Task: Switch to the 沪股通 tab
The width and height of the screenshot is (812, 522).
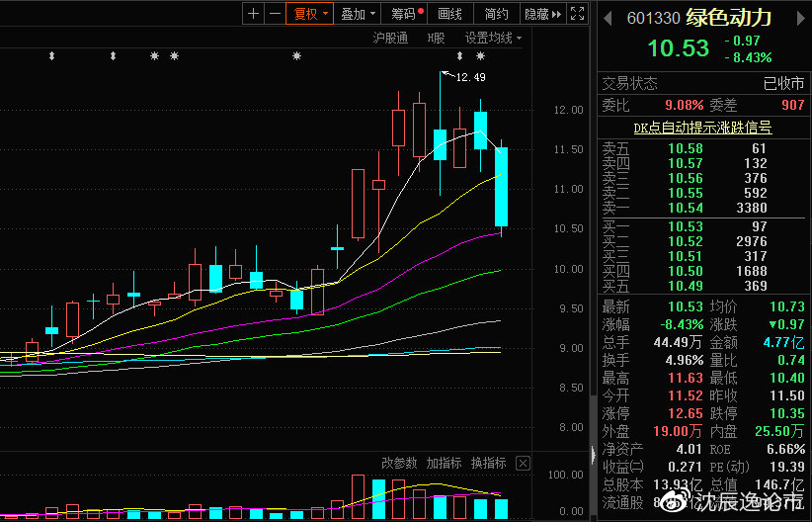Action: (390, 38)
